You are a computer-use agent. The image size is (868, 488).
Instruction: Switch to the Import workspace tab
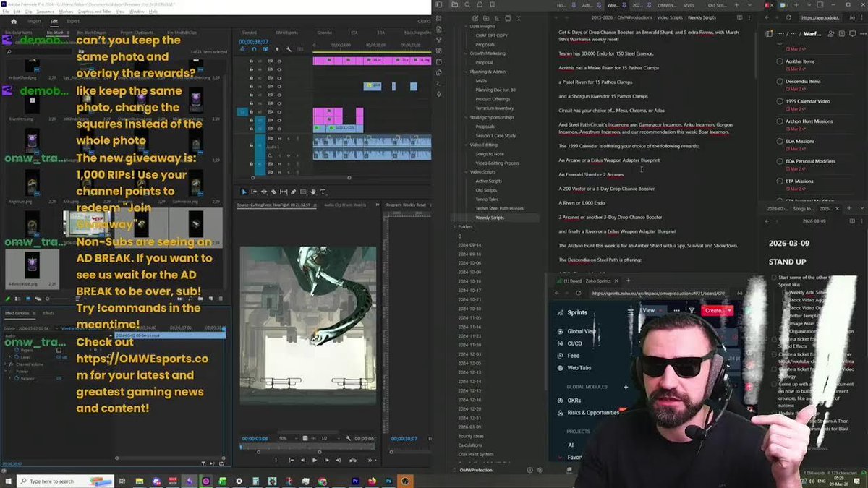click(34, 21)
